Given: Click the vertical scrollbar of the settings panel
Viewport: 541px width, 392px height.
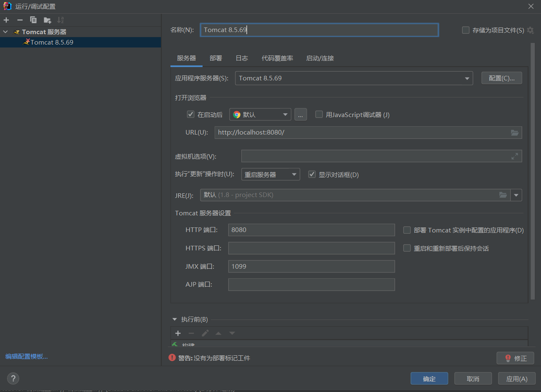Looking at the screenshot, I should coord(533,171).
